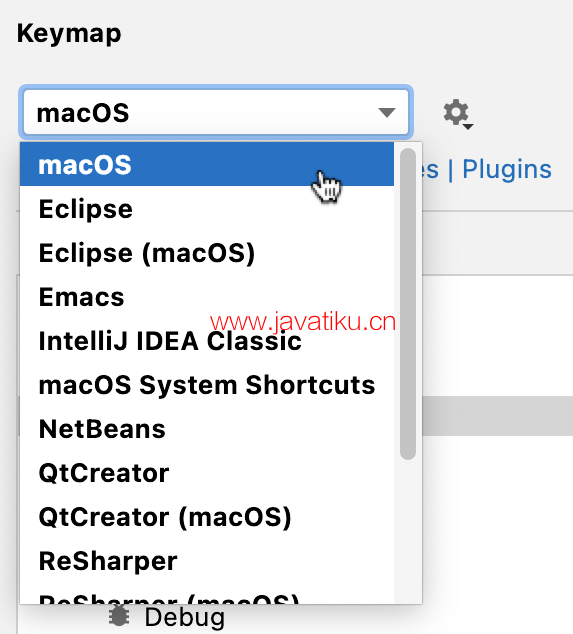Choose the ReSharper keymap

point(207,561)
